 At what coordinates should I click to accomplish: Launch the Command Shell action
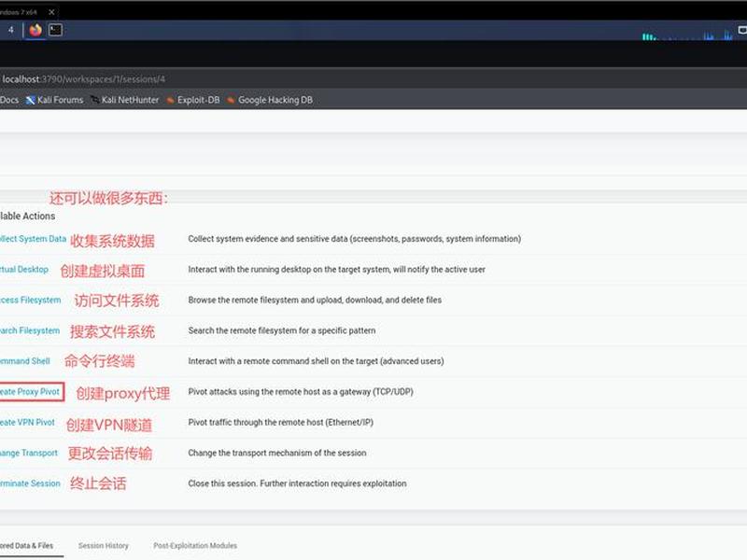click(25, 361)
